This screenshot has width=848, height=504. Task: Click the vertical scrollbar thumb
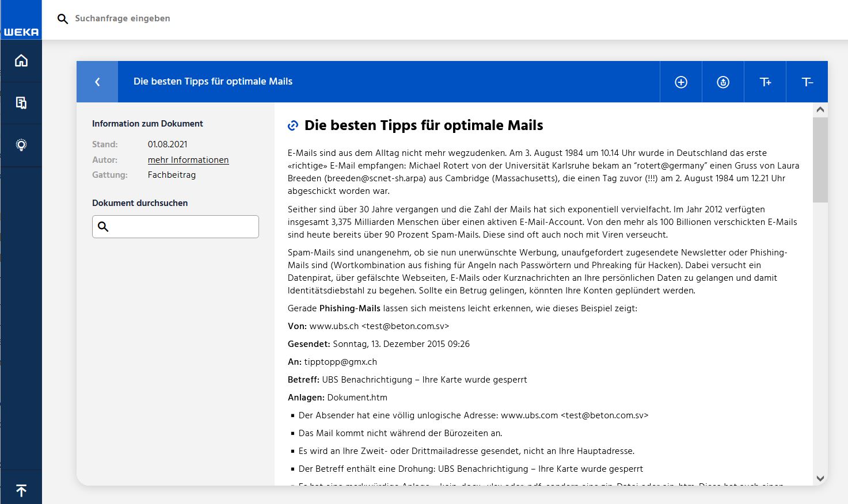pyautogui.click(x=820, y=160)
